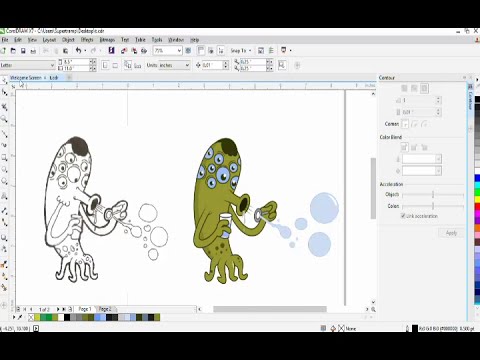Switch to the Welcome Screen tab

tap(26, 78)
